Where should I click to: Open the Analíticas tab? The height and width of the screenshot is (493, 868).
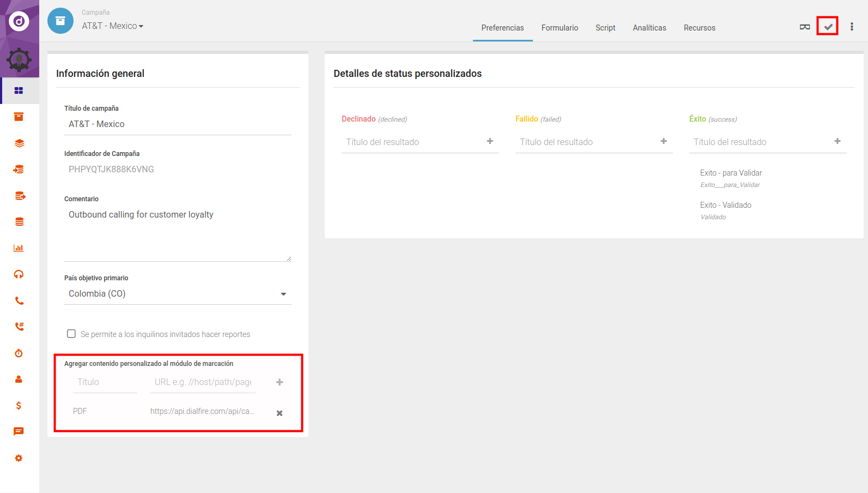click(649, 28)
